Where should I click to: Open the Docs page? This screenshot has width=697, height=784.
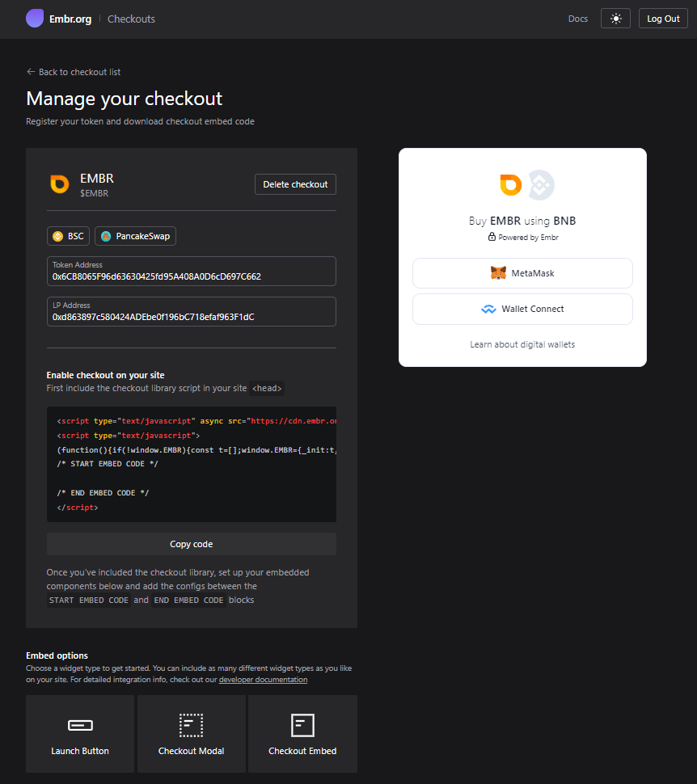[578, 19]
